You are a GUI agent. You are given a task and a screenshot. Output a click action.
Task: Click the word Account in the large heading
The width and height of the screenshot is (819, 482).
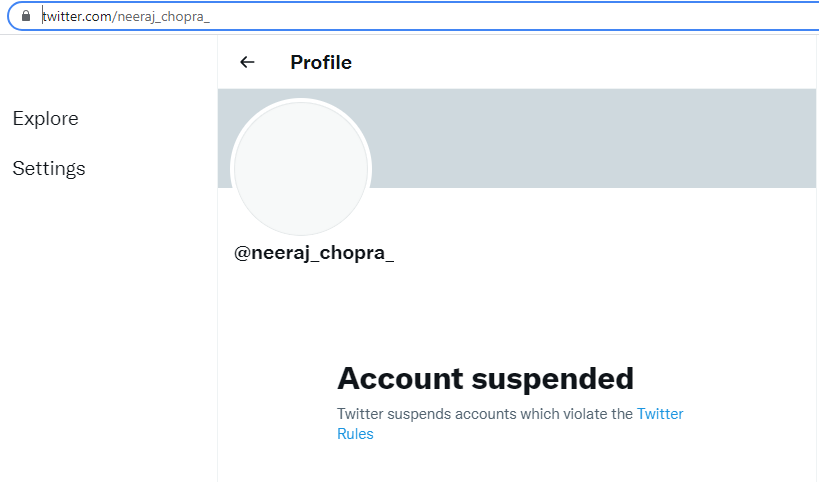coord(400,379)
